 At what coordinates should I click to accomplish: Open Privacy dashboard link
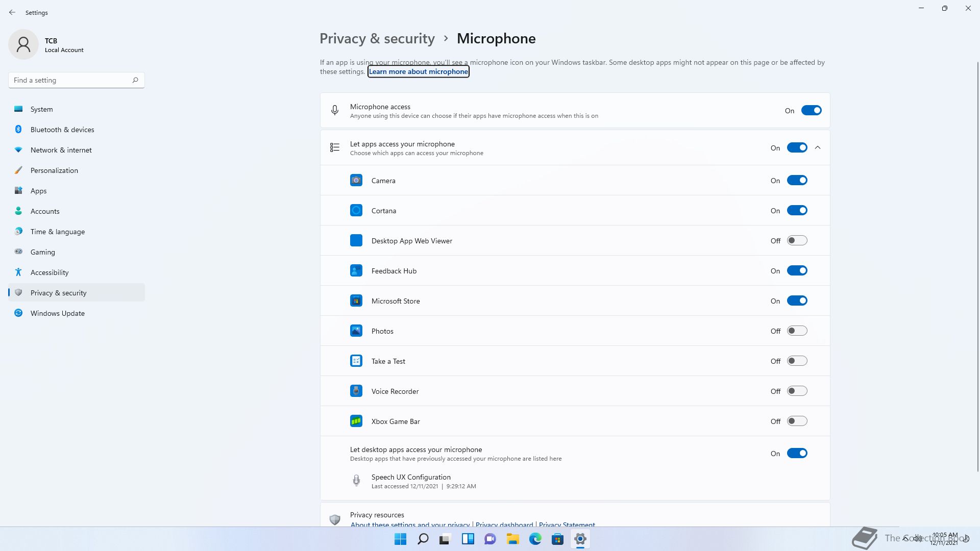click(504, 524)
